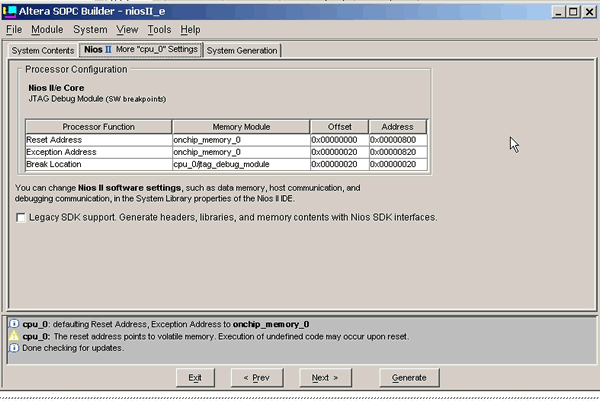Maximize the SOPC Builder window
Viewport: 600px width, 402px height.
point(573,12)
